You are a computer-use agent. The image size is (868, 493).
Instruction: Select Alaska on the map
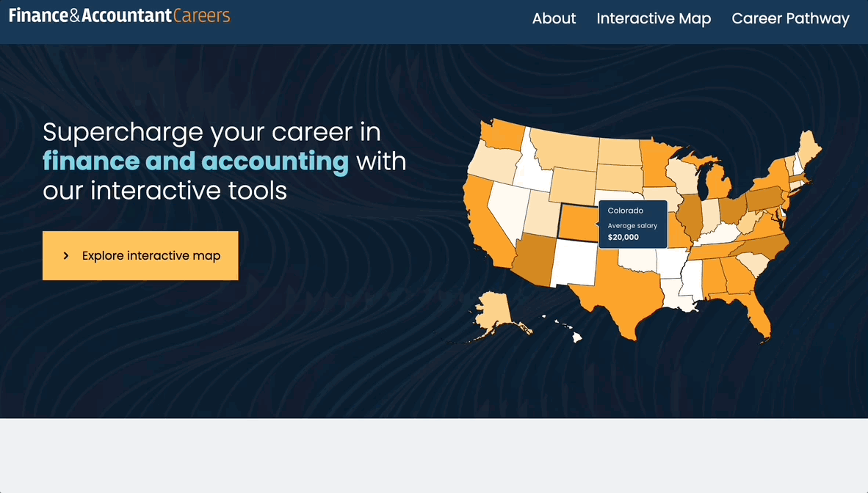(x=496, y=308)
